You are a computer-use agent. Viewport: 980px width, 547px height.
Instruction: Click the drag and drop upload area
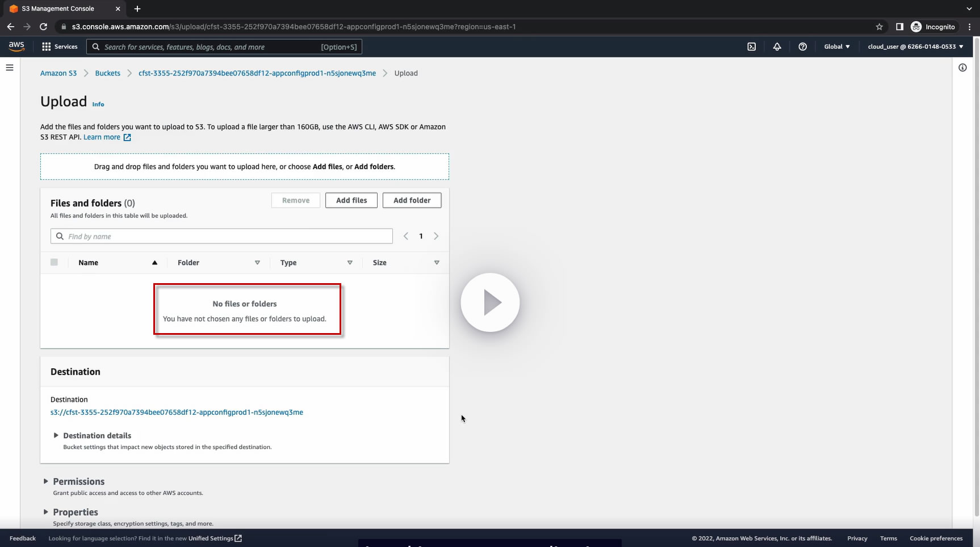coord(245,167)
